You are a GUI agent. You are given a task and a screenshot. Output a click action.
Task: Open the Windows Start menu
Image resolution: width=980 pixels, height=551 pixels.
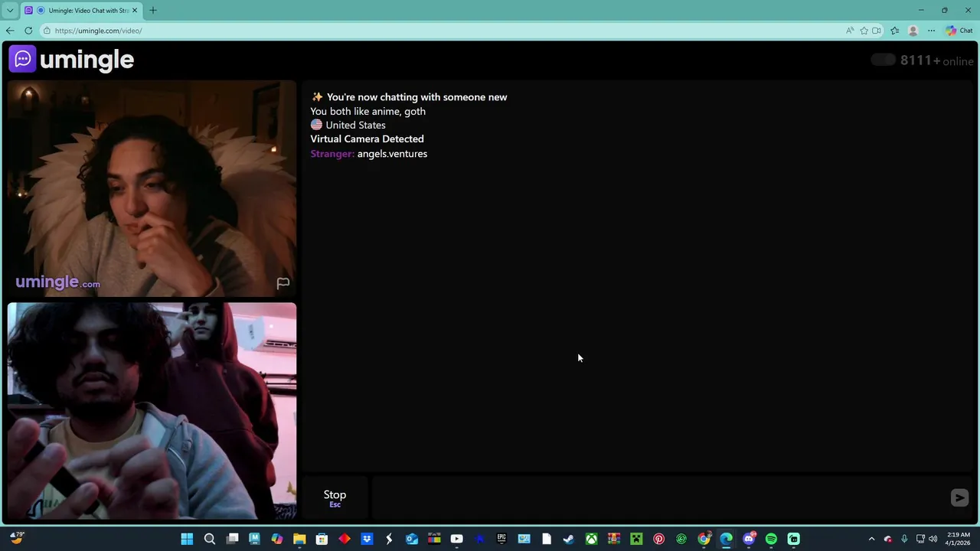click(x=187, y=539)
